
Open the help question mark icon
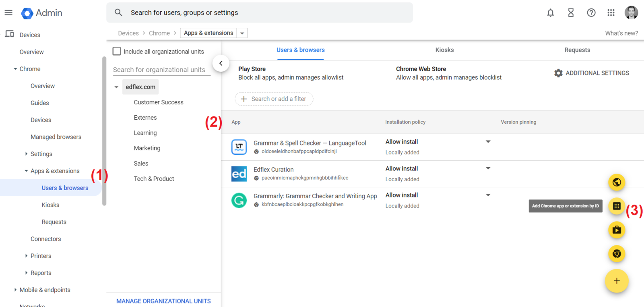pos(591,13)
